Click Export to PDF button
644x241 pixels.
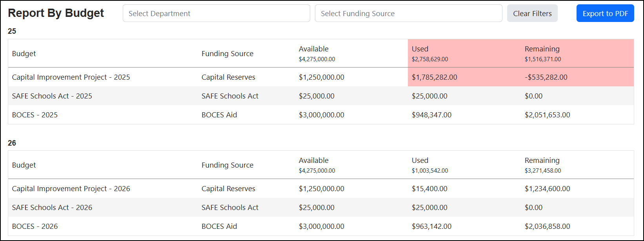coord(605,13)
